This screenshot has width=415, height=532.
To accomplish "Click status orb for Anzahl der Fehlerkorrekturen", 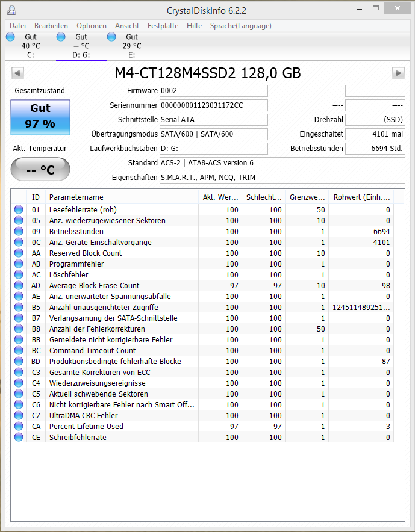I will tap(19, 329).
